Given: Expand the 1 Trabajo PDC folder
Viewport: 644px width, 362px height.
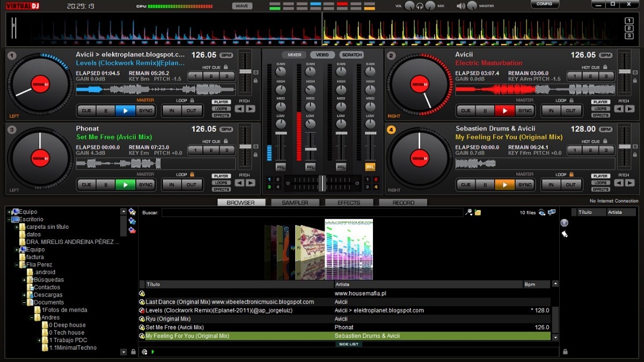Looking at the screenshot, I should click(x=39, y=340).
